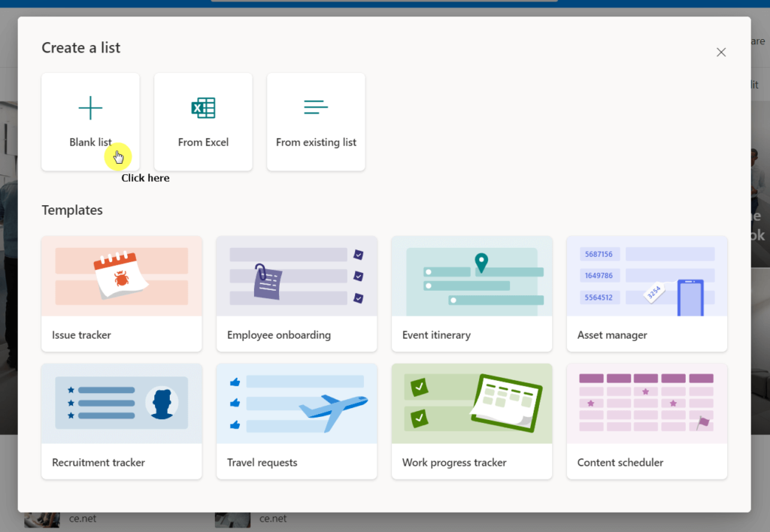Open the Work progress tracker thumbnail

(x=472, y=404)
